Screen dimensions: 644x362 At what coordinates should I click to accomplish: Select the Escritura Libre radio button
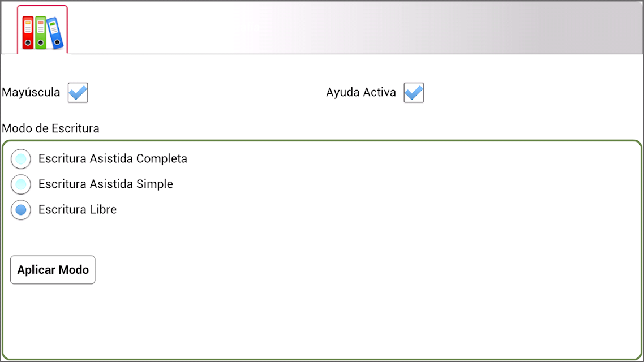coord(21,210)
